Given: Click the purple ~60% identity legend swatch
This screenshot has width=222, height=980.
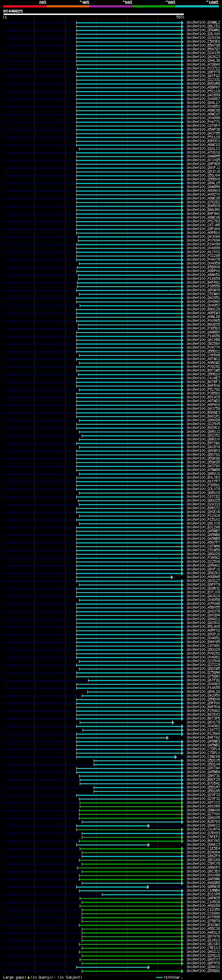Looking at the screenshot, I should tap(111, 6).
